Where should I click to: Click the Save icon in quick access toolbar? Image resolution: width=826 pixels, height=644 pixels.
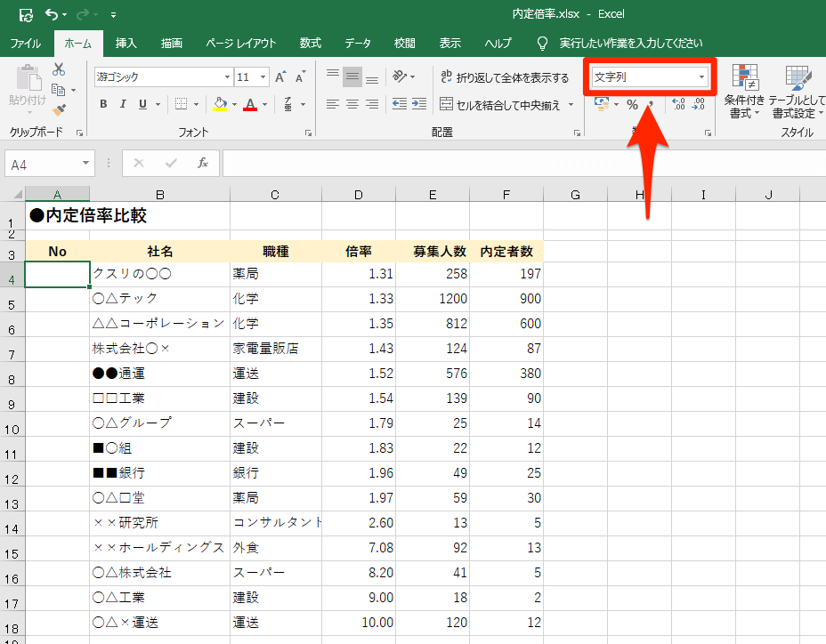26,15
